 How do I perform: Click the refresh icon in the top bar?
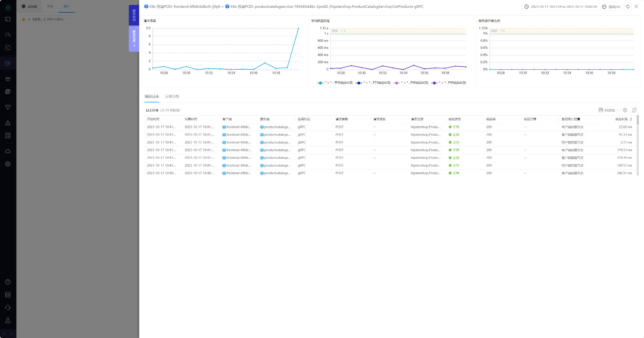tap(628, 7)
